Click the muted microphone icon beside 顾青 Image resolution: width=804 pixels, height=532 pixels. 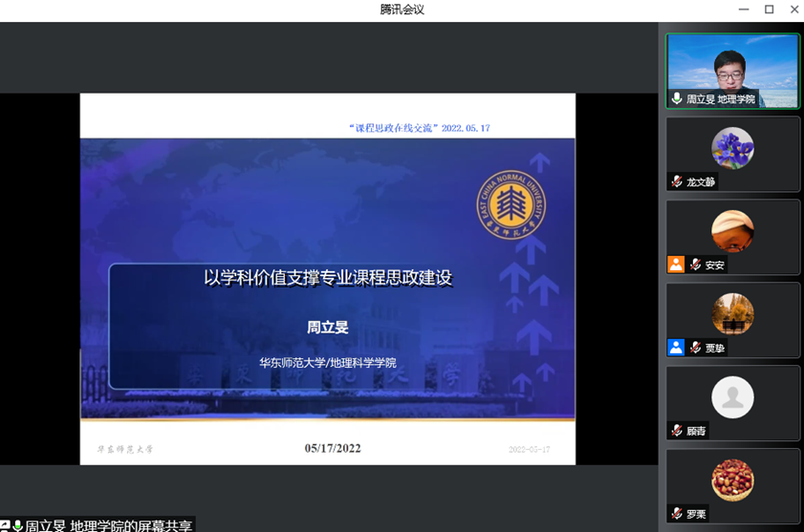[x=677, y=432]
